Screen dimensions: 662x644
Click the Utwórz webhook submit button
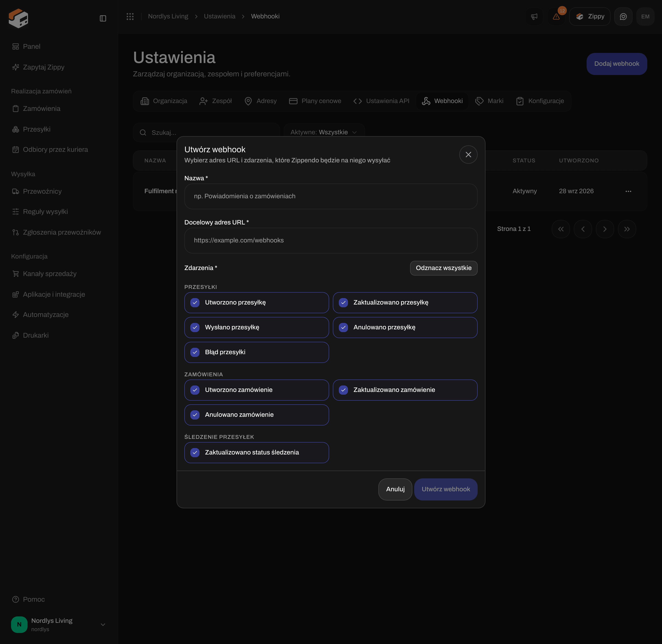pos(446,489)
